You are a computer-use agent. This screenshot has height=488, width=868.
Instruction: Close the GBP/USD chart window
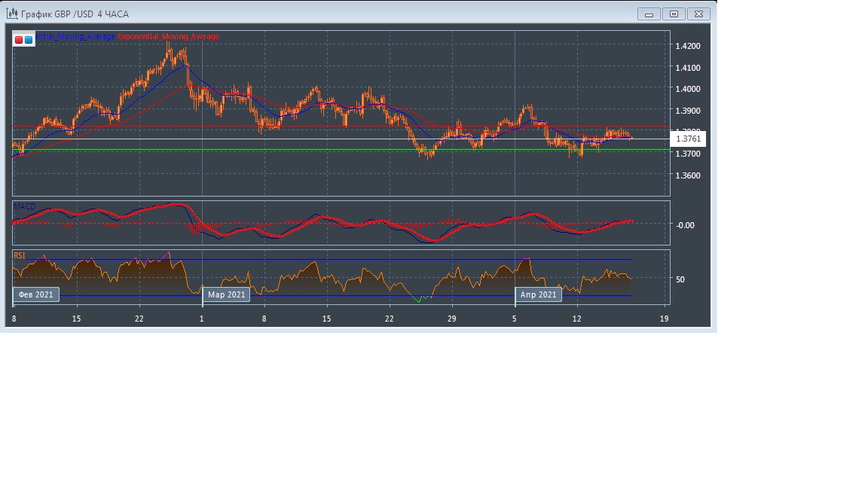[x=699, y=14]
